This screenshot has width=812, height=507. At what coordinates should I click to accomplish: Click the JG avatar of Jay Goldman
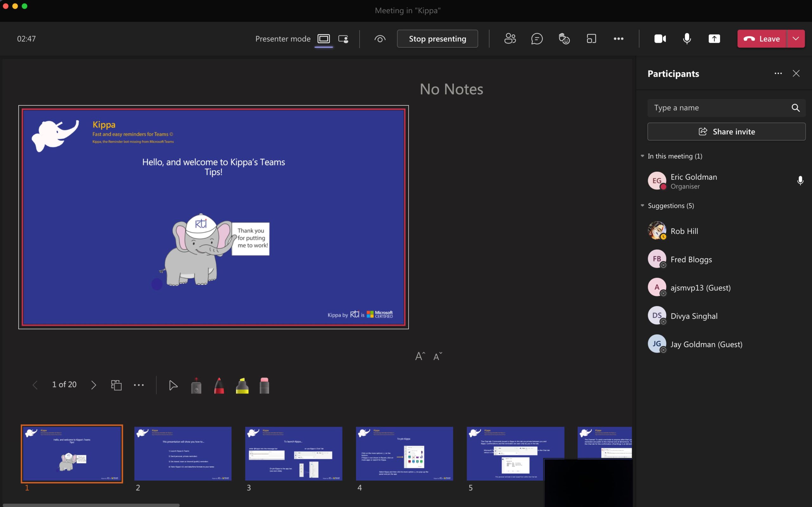point(657,344)
